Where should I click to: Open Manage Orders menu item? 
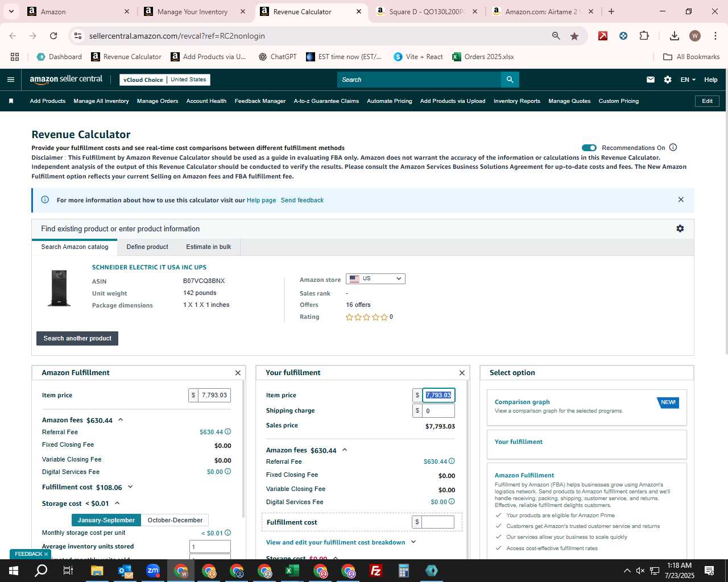tap(158, 101)
